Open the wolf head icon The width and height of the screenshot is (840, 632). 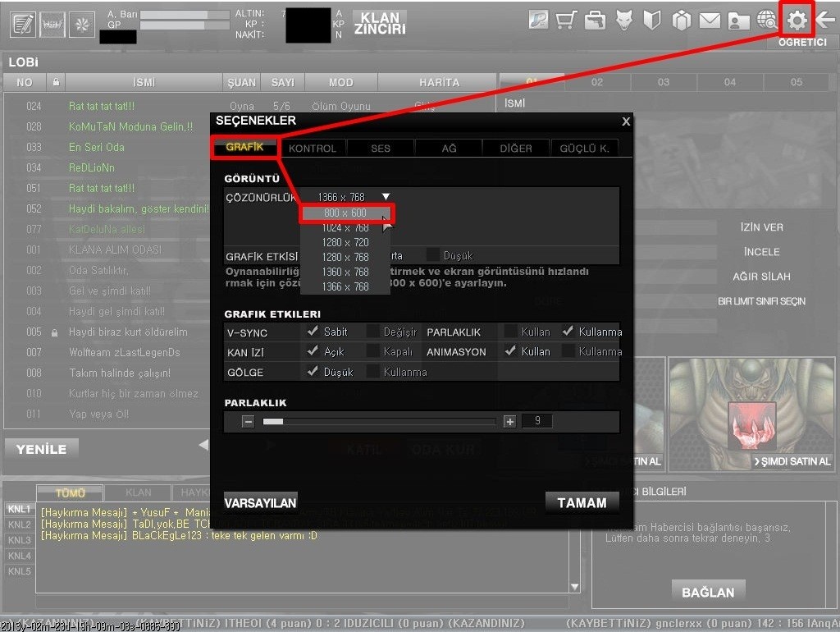[x=623, y=21]
